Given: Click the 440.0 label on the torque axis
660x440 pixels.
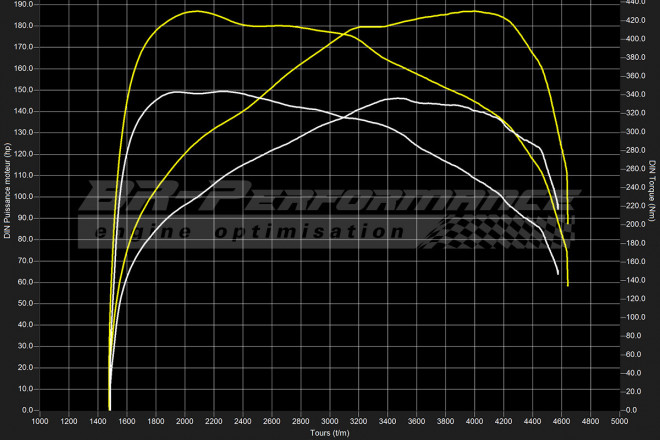Looking at the screenshot, I should pos(636,3).
